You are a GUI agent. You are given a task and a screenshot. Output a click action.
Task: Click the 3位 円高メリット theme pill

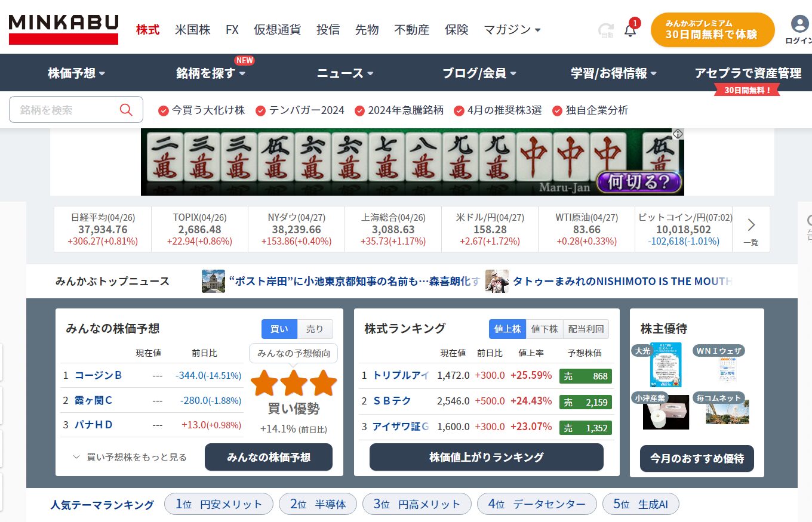coord(417,504)
